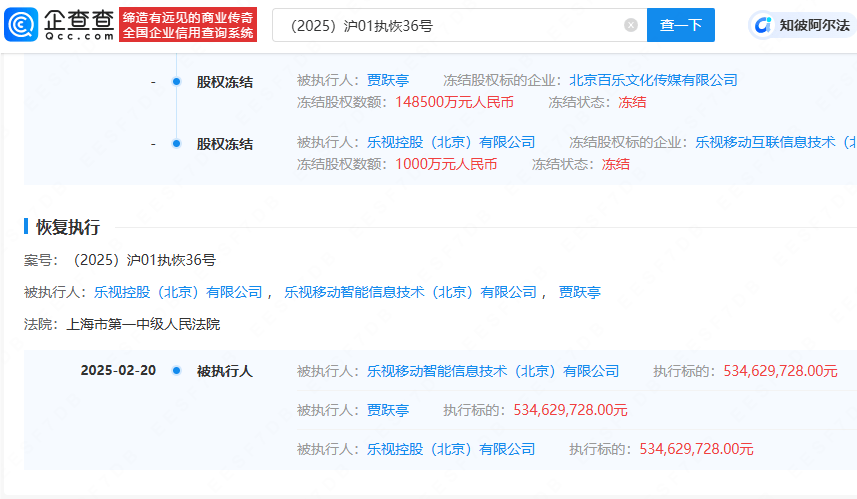The image size is (857, 499).
Task: Open 乐视控股 link in second 股权冻结 row
Action: 451,142
